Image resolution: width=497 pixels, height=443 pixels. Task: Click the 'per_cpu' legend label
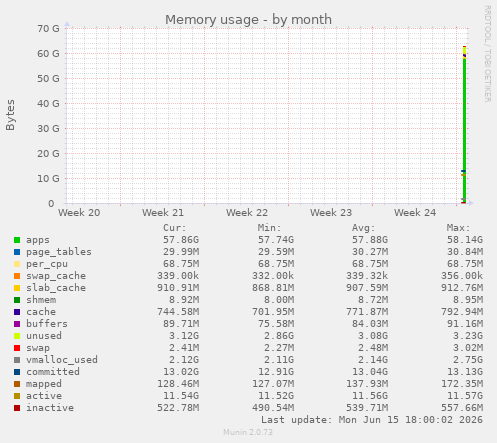47,264
